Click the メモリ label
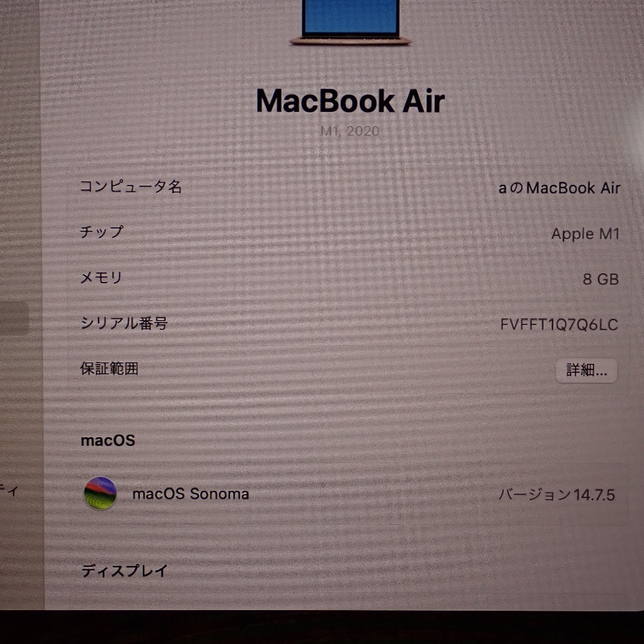The height and width of the screenshot is (644, 644). 102,278
